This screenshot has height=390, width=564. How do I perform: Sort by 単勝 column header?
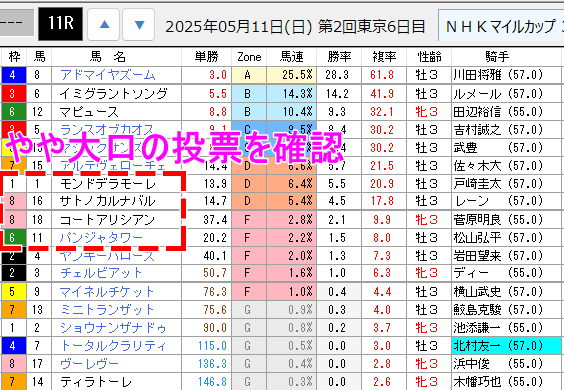tap(206, 56)
